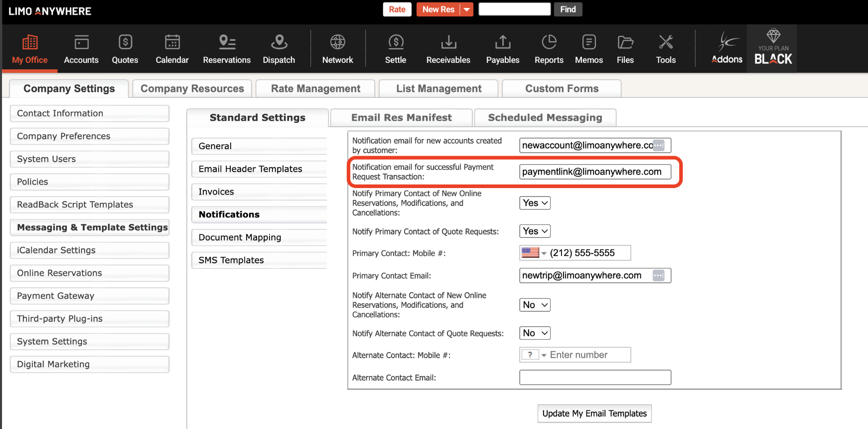868x429 pixels.
Task: Open System Users settings
Action: click(90, 159)
